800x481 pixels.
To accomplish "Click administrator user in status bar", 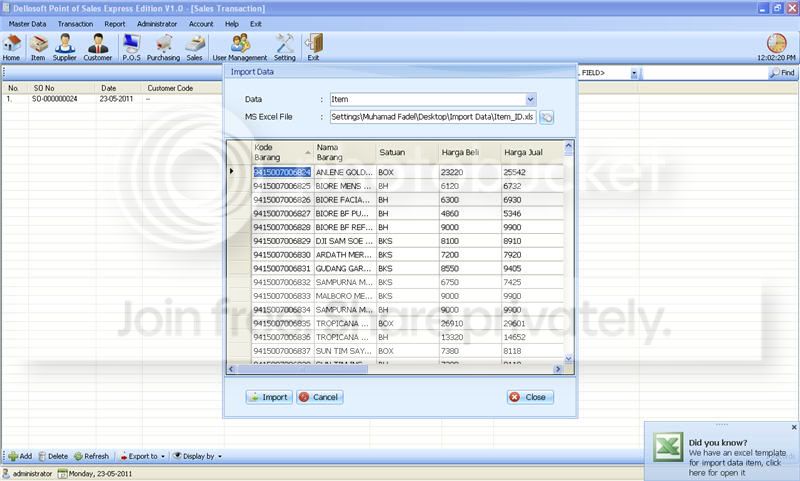I will 28,474.
